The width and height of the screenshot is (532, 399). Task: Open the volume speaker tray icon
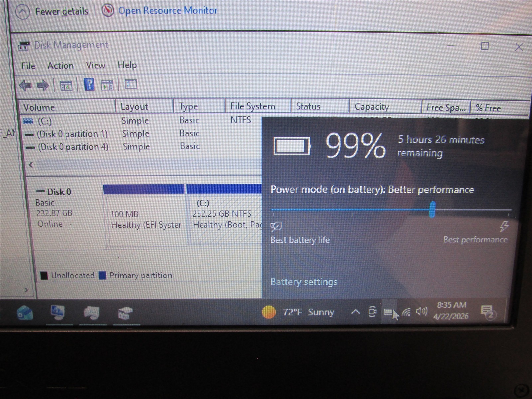click(422, 311)
